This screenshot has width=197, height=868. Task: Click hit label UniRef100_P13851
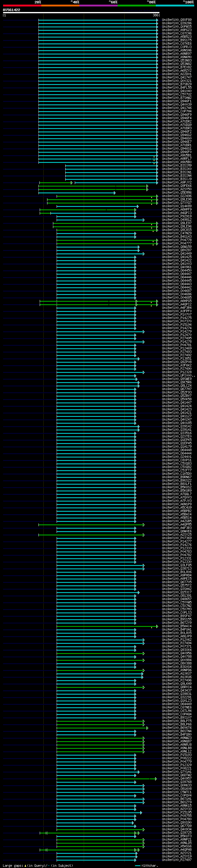pos(177,358)
